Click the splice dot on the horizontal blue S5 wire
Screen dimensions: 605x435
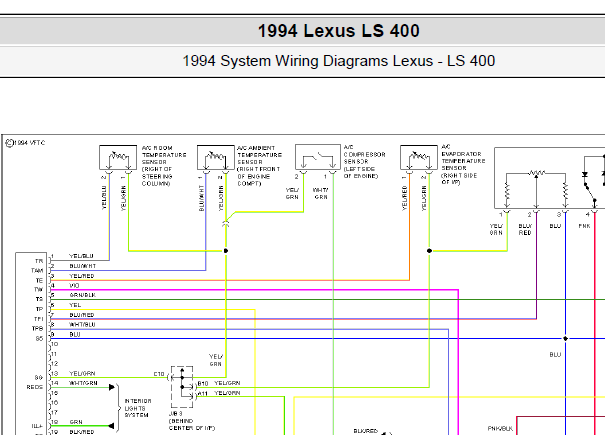[x=565, y=339]
